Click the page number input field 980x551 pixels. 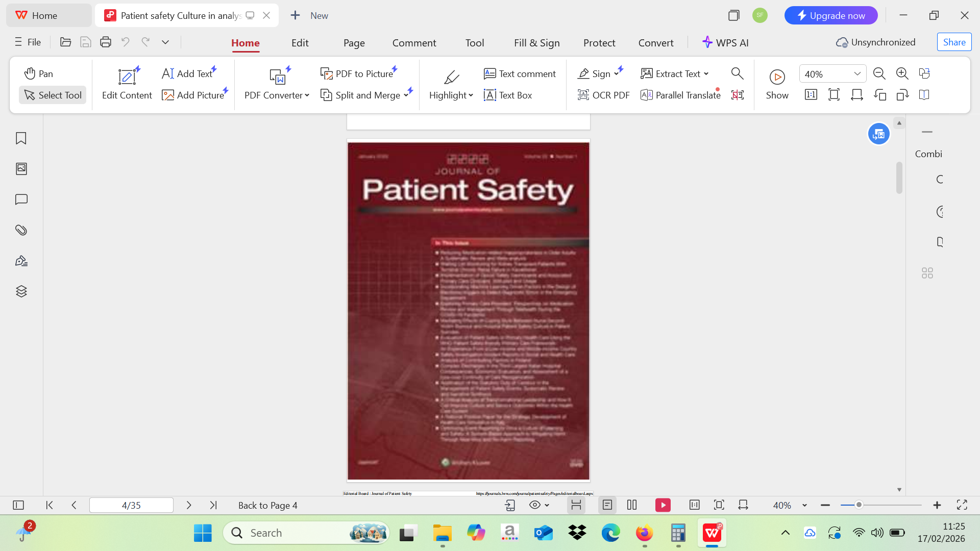(x=131, y=505)
